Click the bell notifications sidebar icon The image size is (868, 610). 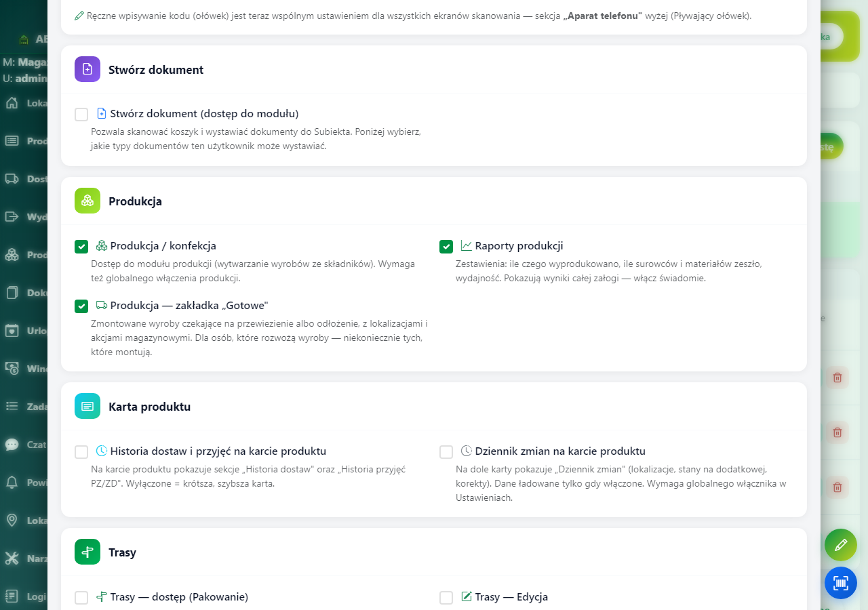[x=12, y=483]
